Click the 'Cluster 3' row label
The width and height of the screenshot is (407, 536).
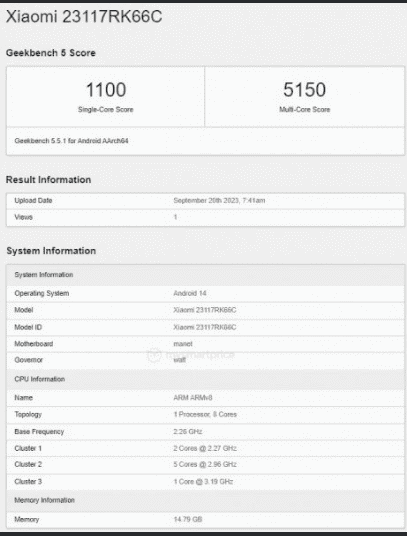pos(28,482)
